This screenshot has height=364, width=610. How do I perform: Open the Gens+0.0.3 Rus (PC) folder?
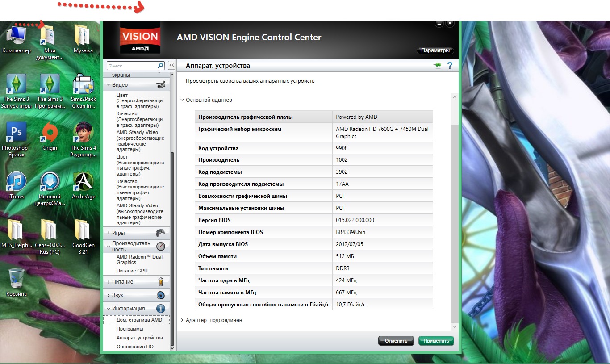pyautogui.click(x=50, y=237)
